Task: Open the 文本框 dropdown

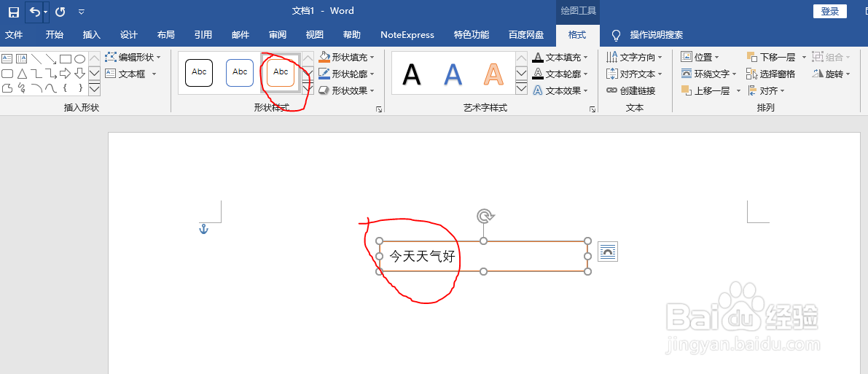Action: coord(131,74)
